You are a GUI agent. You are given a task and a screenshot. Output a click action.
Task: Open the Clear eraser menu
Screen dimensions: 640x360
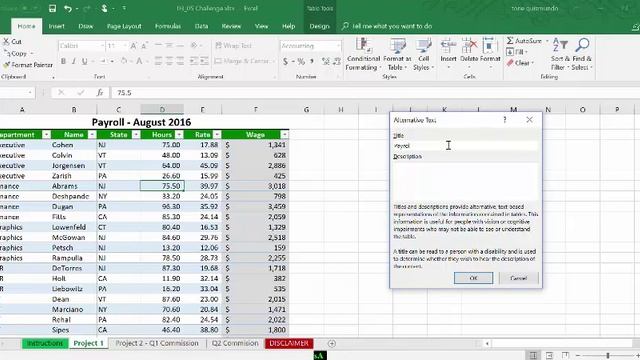click(x=520, y=63)
